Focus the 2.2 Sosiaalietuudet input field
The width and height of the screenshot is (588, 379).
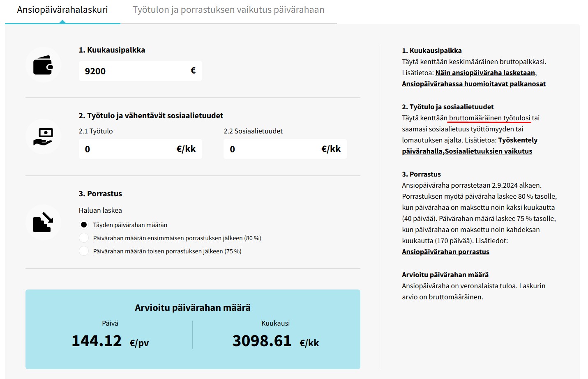(285, 149)
